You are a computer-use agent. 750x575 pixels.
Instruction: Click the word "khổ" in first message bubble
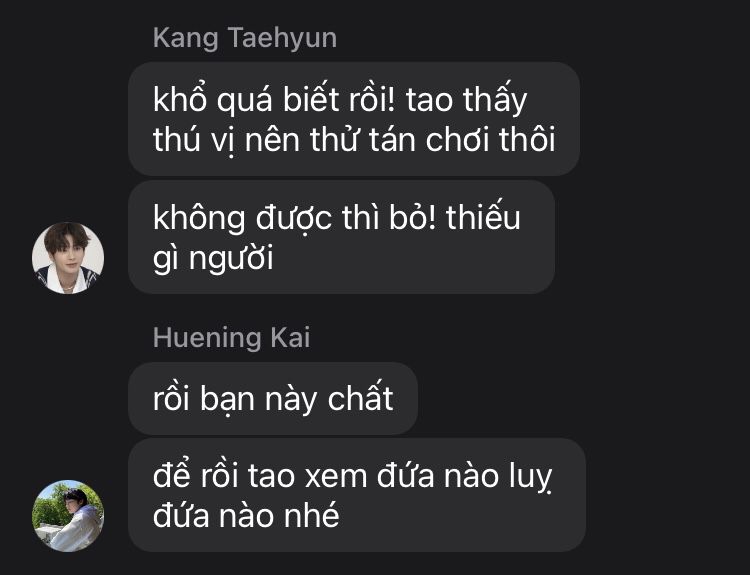pyautogui.click(x=180, y=100)
